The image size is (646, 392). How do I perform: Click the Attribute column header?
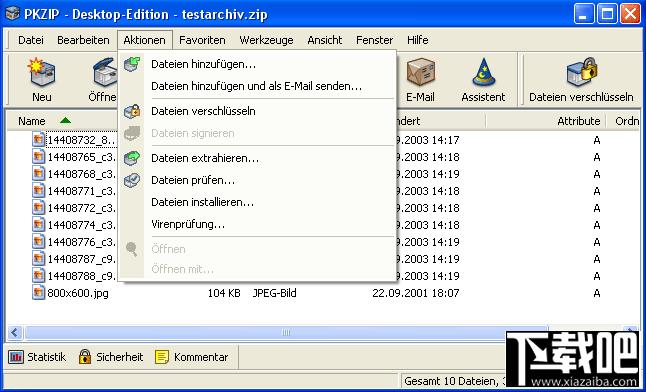(578, 121)
